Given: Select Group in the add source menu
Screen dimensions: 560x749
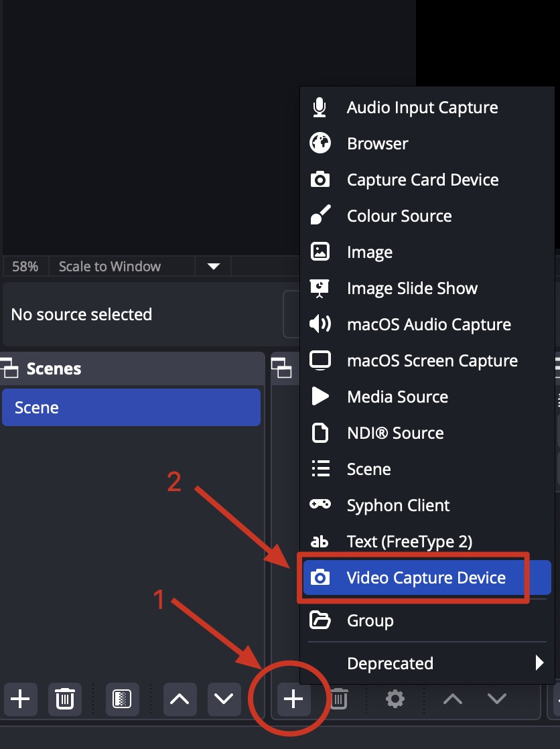Looking at the screenshot, I should [x=370, y=620].
